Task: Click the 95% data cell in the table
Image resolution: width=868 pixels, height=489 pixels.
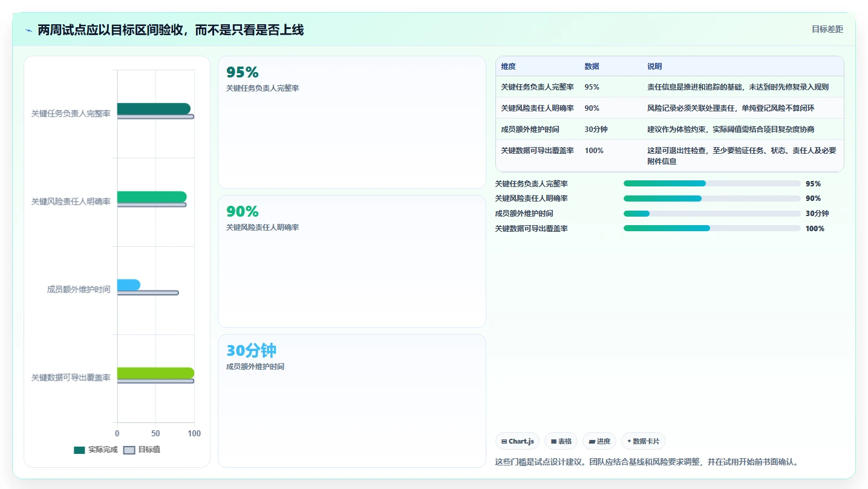Action: 592,87
